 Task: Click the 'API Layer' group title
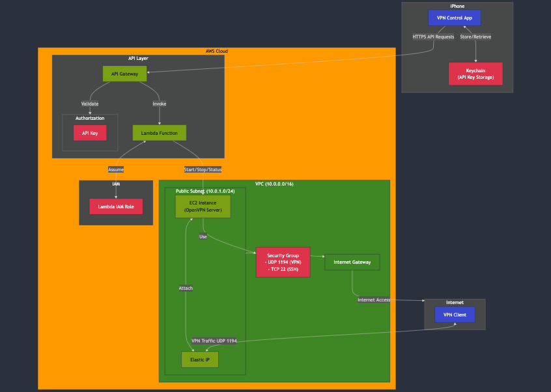(x=138, y=59)
